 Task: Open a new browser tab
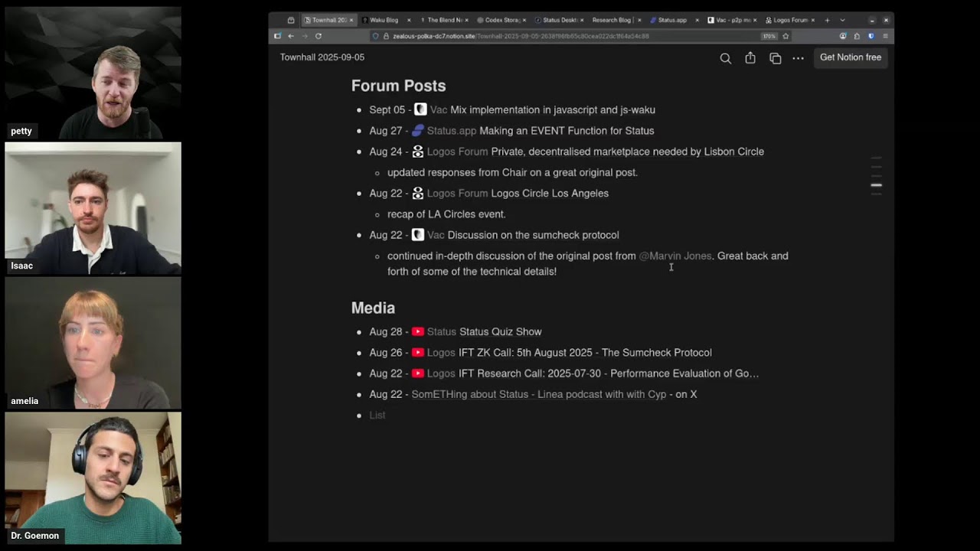click(x=827, y=20)
